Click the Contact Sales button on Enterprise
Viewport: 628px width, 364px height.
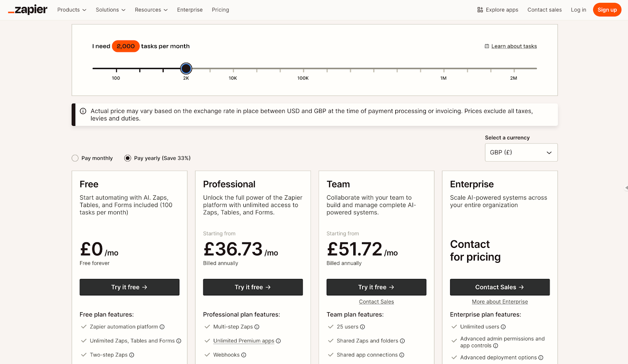pos(500,287)
